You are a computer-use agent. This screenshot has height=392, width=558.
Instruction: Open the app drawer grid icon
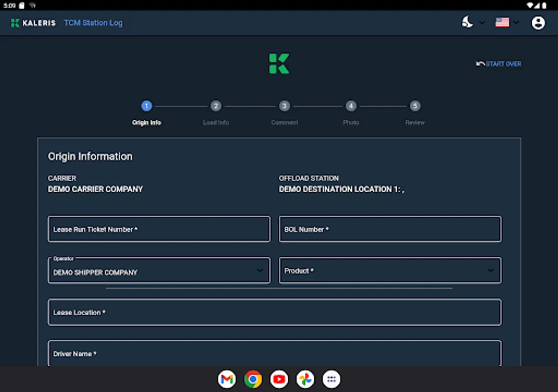pos(331,379)
